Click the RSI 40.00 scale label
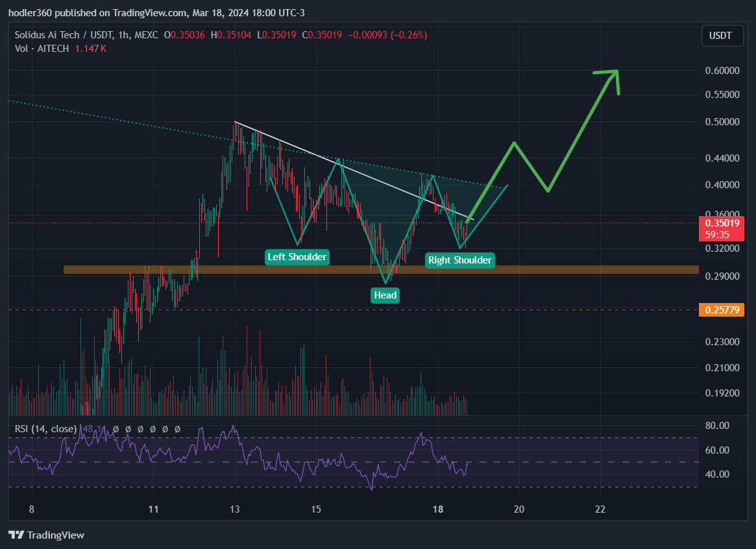Screen dimensions: 756x549 [717, 474]
